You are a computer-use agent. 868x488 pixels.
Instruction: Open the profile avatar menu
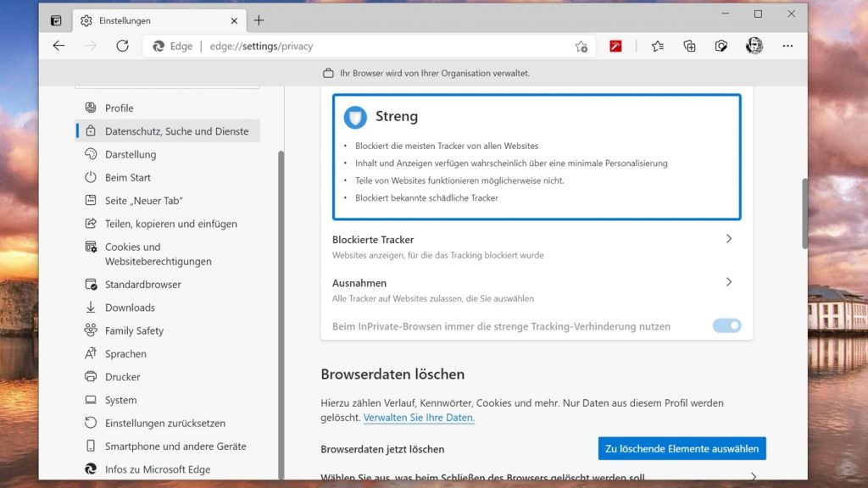[754, 46]
